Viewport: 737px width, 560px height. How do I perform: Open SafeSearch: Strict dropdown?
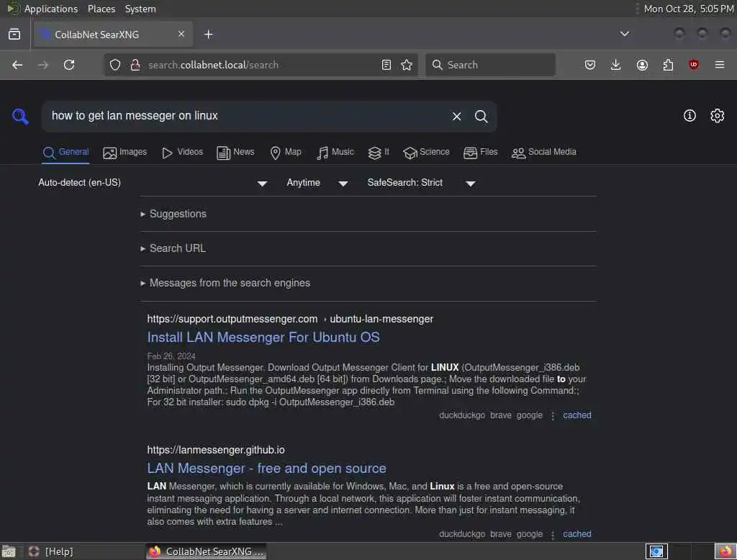click(x=422, y=183)
